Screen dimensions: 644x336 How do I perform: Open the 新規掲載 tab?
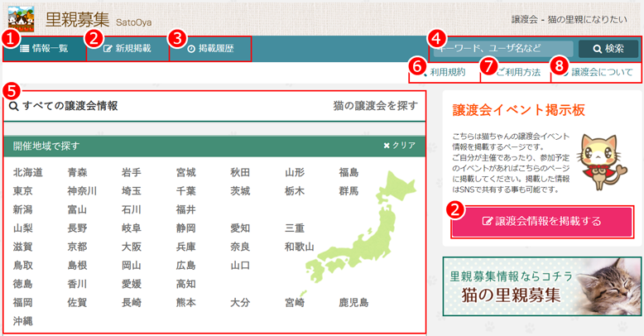[x=127, y=49]
